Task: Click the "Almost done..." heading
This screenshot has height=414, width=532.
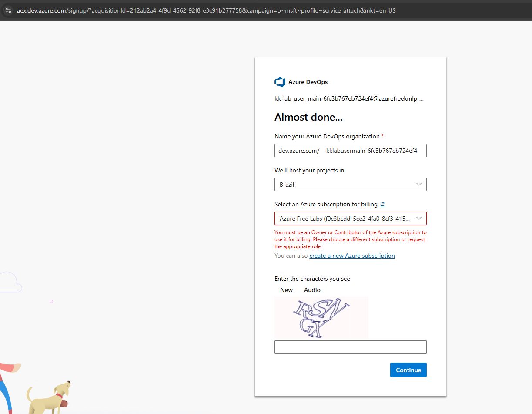Action: click(x=308, y=117)
